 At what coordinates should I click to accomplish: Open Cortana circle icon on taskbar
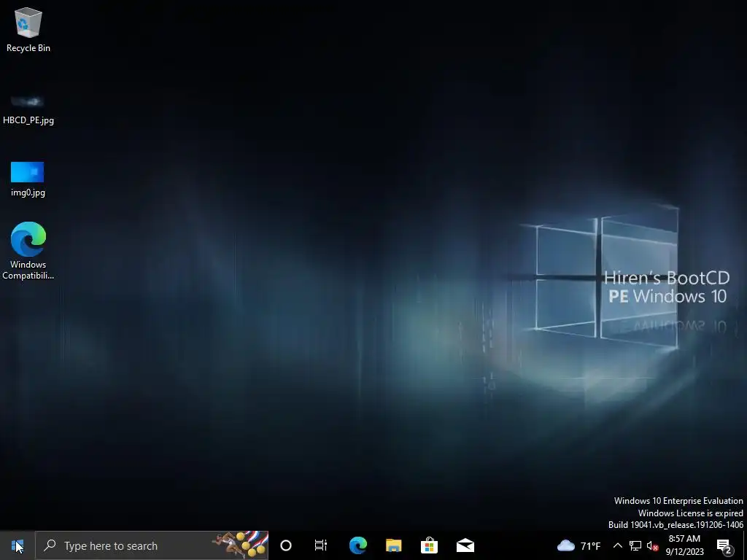(286, 545)
